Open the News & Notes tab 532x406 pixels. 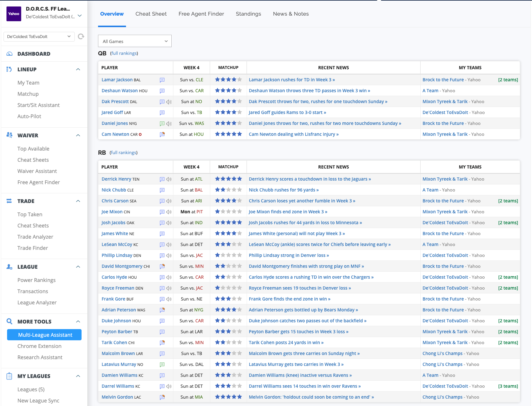click(291, 14)
